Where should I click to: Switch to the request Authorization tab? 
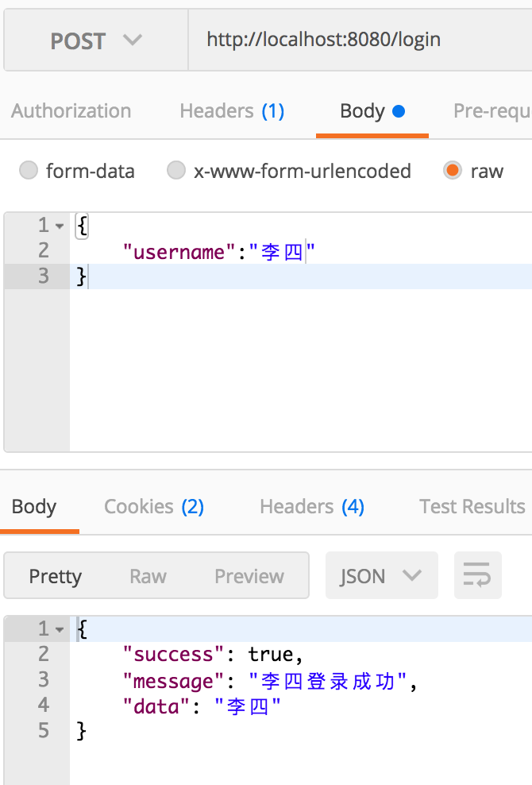coord(71,111)
